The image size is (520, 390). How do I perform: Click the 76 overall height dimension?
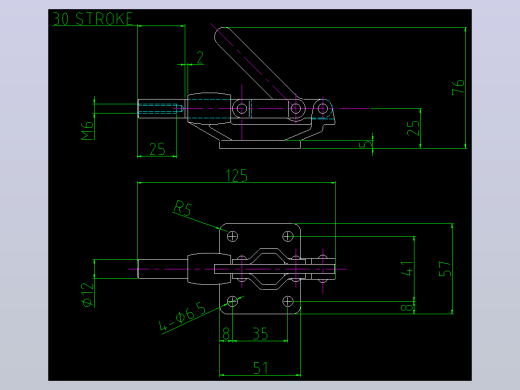(458, 87)
